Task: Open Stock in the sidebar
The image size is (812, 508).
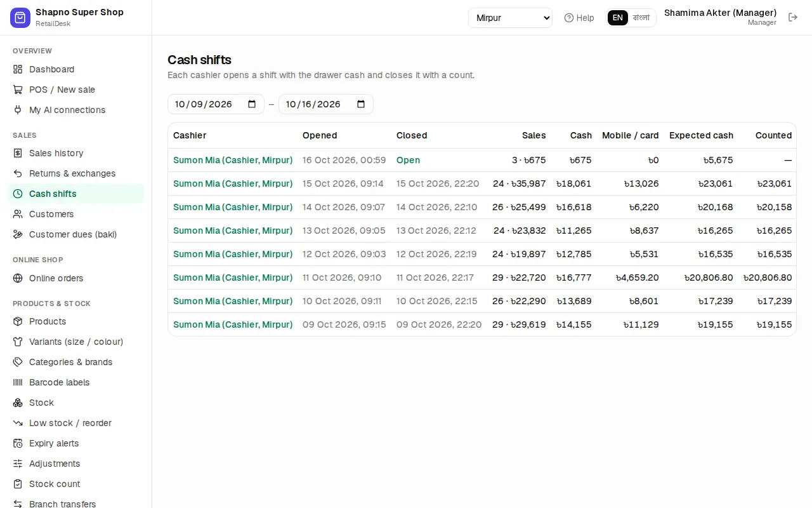Action: click(76, 403)
